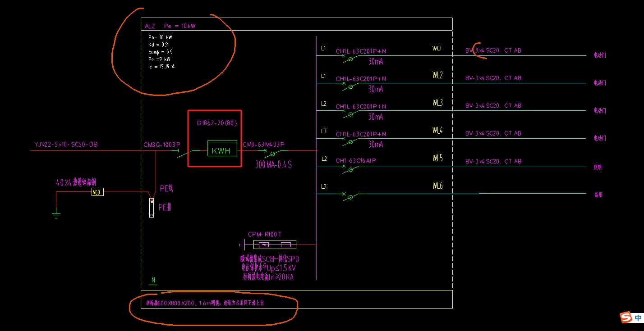Select the WL3 circuit breaker switch symbol

click(x=350, y=113)
